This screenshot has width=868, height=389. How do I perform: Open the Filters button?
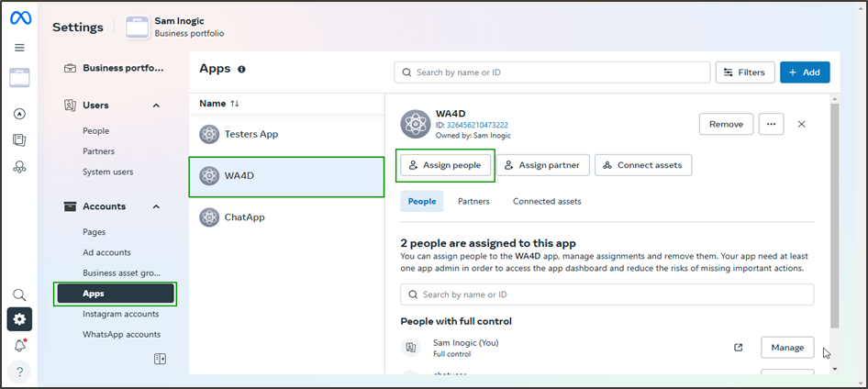click(744, 72)
